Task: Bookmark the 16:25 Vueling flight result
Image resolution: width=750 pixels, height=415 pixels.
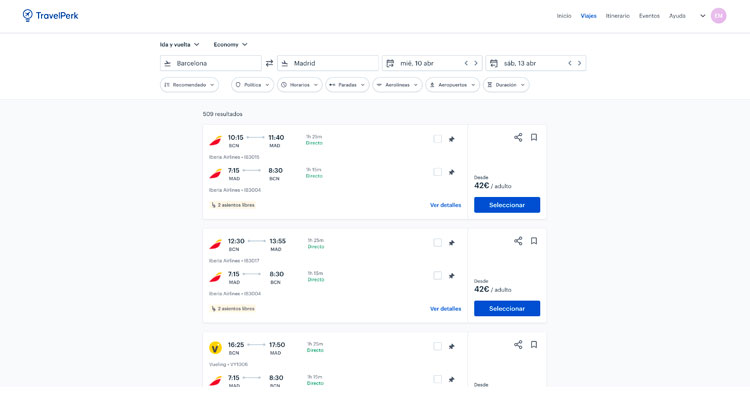Action: (x=534, y=345)
